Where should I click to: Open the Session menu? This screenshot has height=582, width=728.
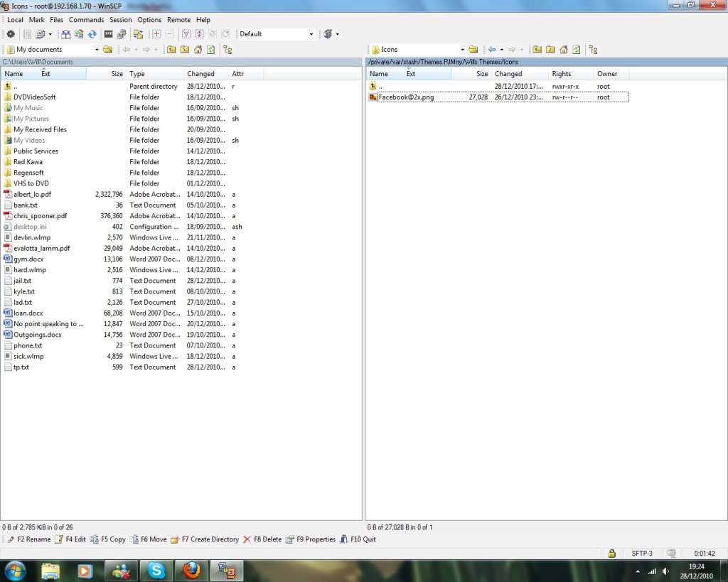coord(121,19)
